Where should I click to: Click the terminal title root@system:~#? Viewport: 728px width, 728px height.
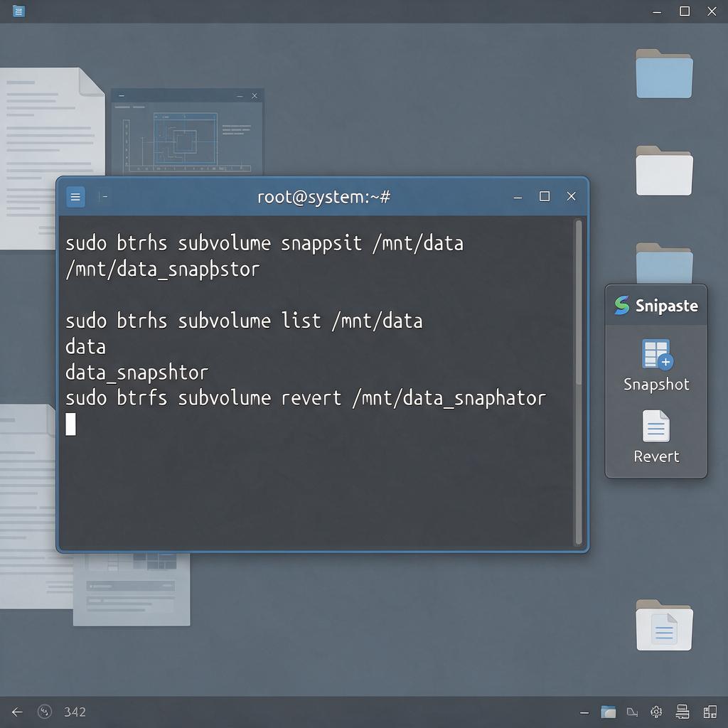(323, 197)
